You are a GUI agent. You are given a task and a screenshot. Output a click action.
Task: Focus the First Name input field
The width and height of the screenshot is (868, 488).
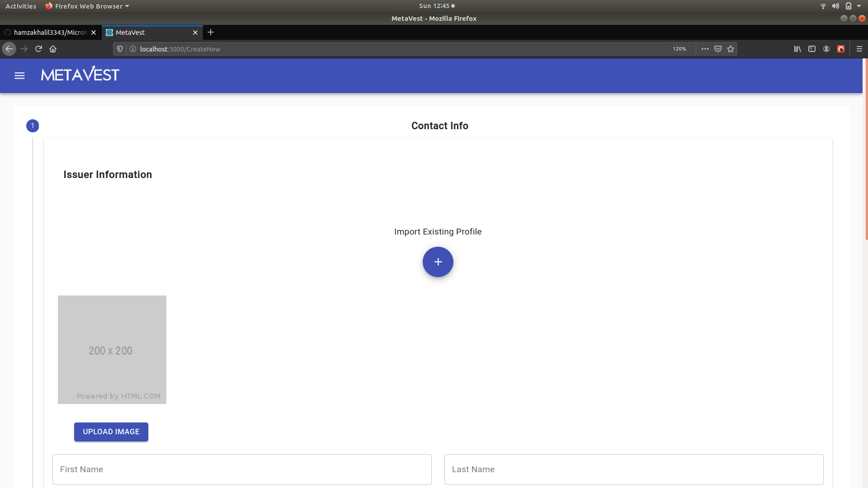click(242, 469)
